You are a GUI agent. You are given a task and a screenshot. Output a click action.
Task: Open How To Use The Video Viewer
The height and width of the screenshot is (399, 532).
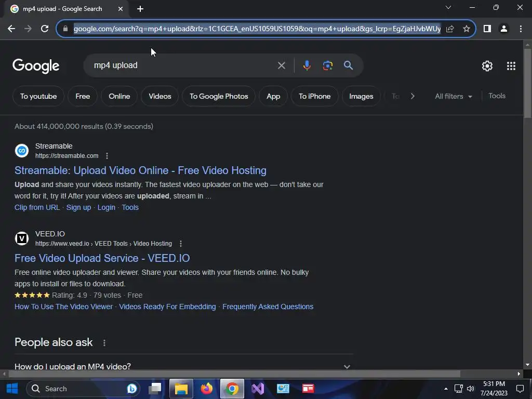(63, 307)
